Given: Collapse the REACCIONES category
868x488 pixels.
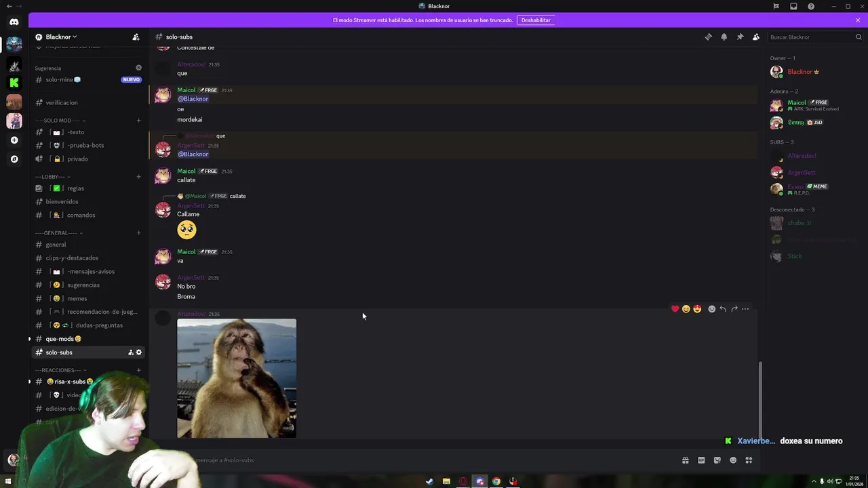Looking at the screenshot, I should (x=62, y=370).
